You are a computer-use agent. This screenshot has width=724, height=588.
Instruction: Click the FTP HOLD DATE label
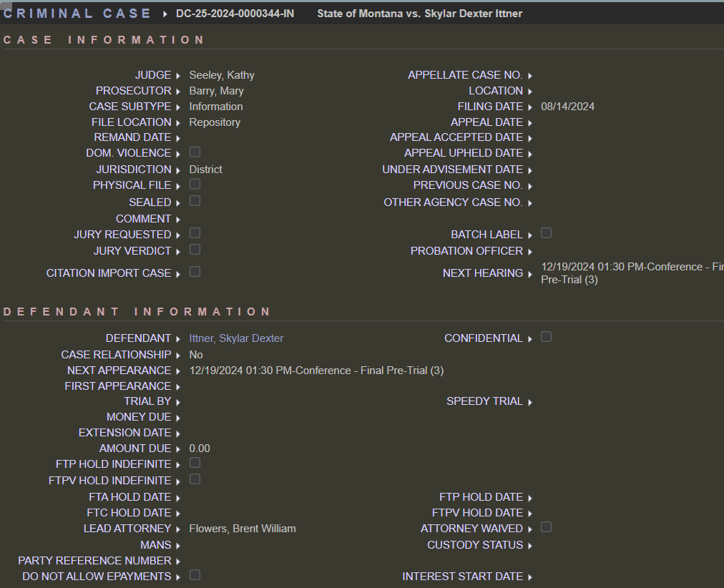481,498
